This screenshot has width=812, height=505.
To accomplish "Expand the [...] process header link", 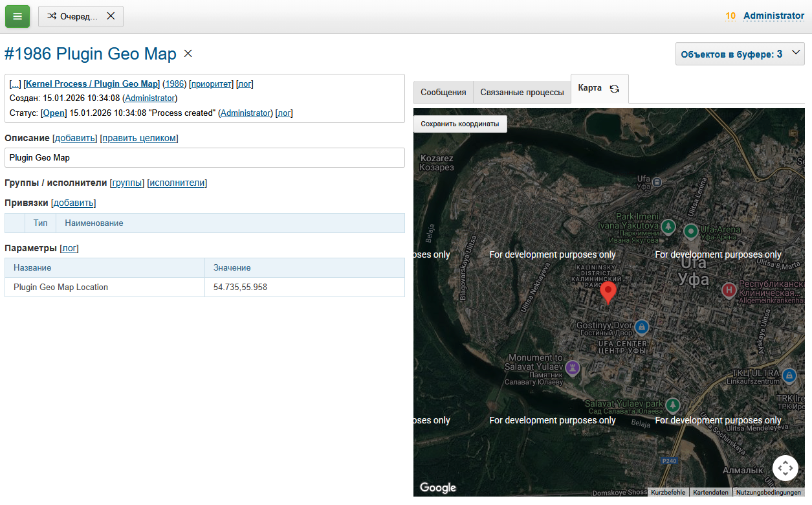I will click(x=15, y=84).
